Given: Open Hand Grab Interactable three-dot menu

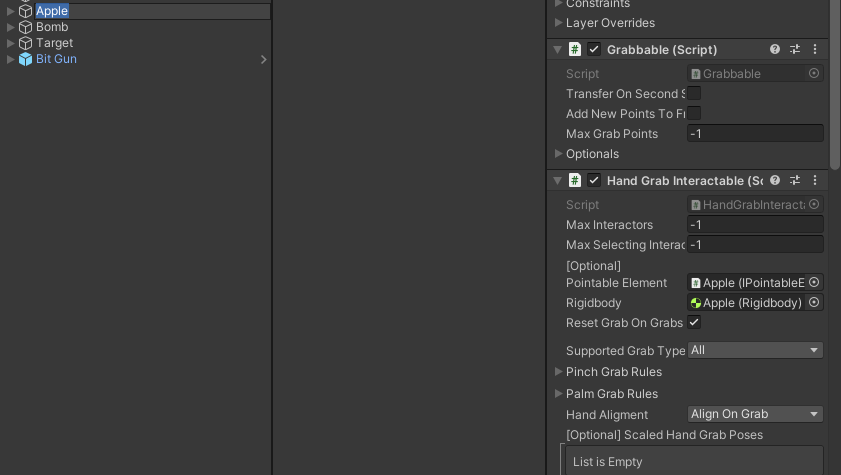Looking at the screenshot, I should [815, 180].
